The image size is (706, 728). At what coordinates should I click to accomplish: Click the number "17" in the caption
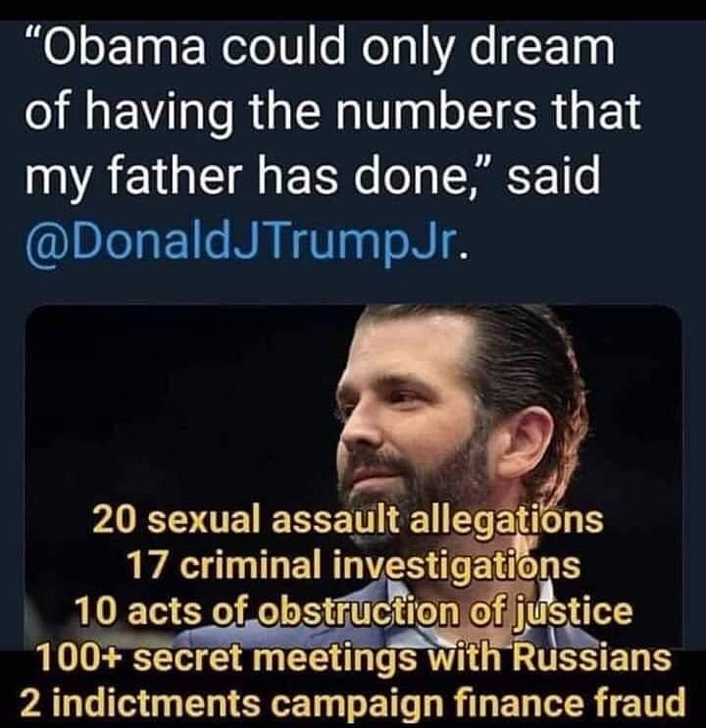click(x=148, y=565)
